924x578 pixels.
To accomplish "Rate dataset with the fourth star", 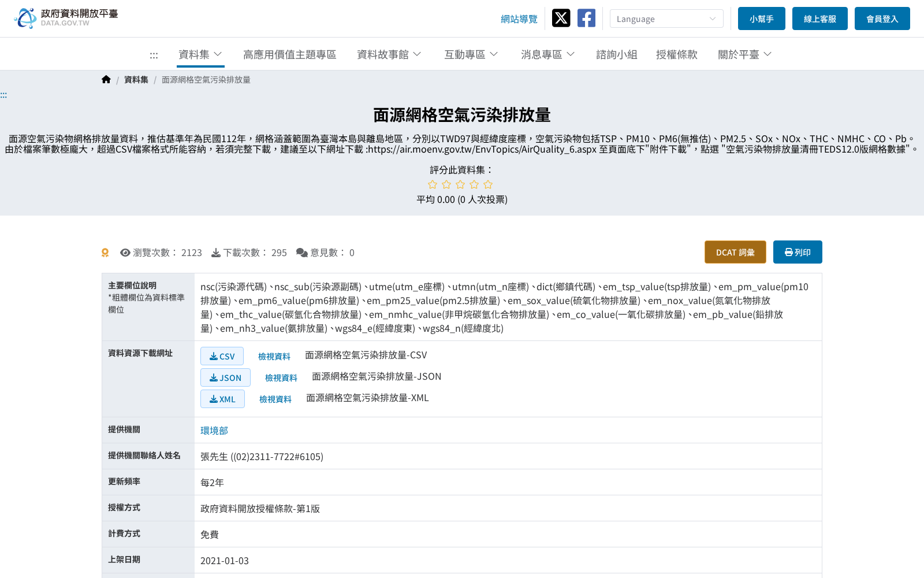I will pyautogui.click(x=474, y=184).
